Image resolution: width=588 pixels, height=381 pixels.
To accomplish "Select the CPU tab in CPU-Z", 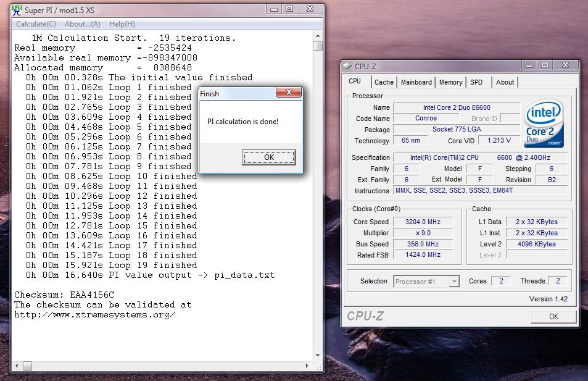I will [x=355, y=81].
